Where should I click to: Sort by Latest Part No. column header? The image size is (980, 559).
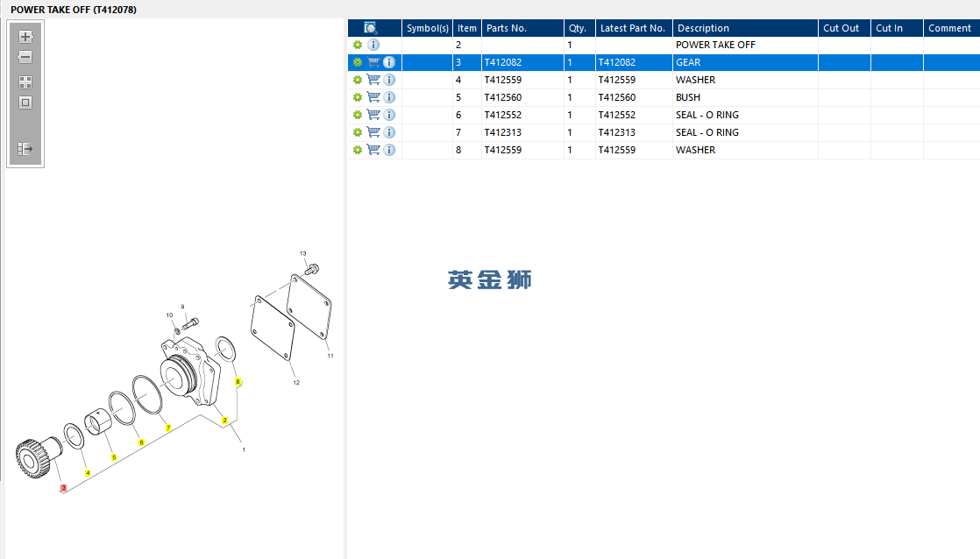[634, 28]
